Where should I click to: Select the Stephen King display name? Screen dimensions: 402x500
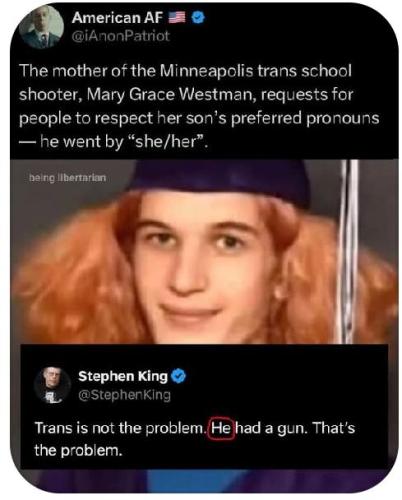(123, 376)
